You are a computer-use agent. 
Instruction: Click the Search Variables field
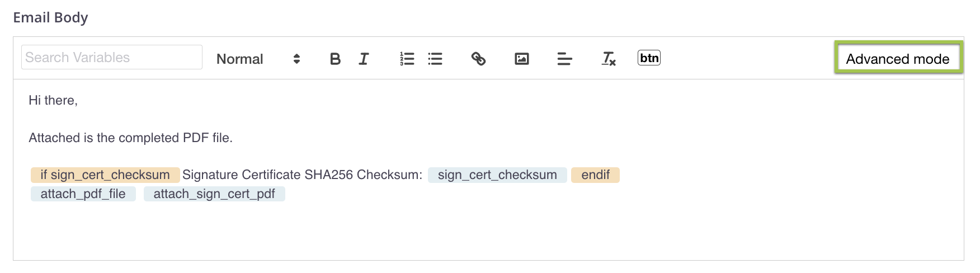111,58
